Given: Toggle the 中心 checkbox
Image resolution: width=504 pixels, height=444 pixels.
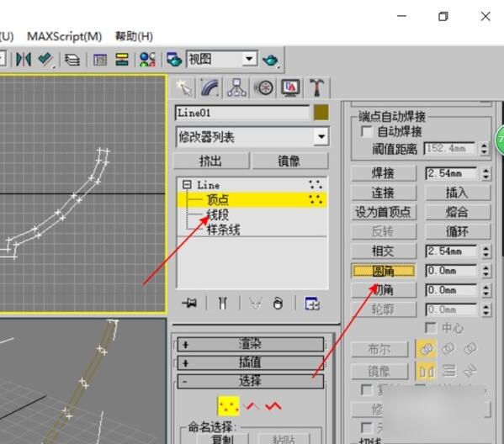Looking at the screenshot, I should (430, 328).
